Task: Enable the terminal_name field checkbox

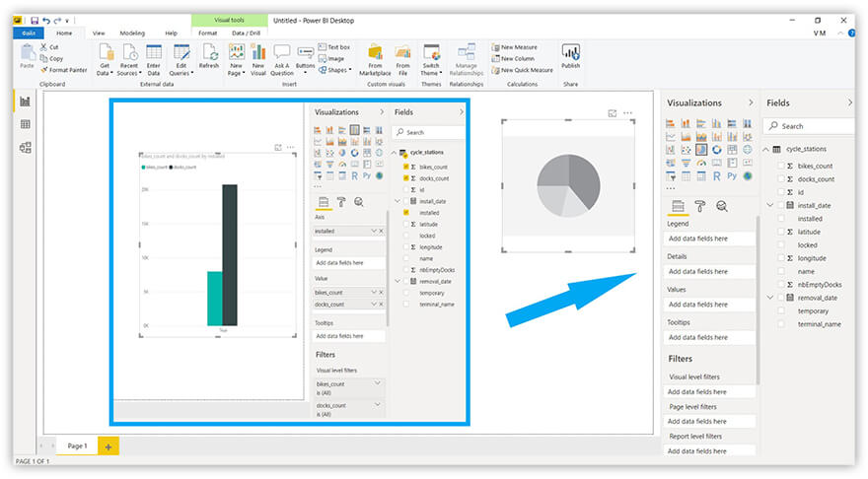Action: tap(781, 324)
